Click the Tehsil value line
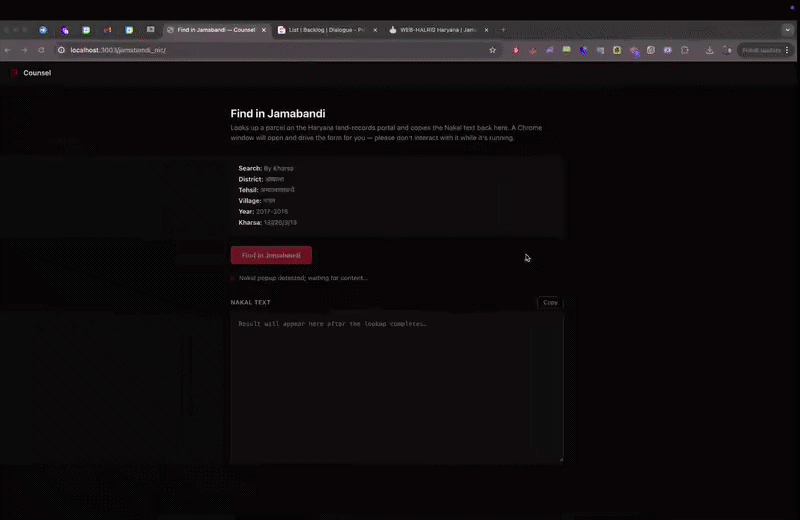 (x=266, y=190)
